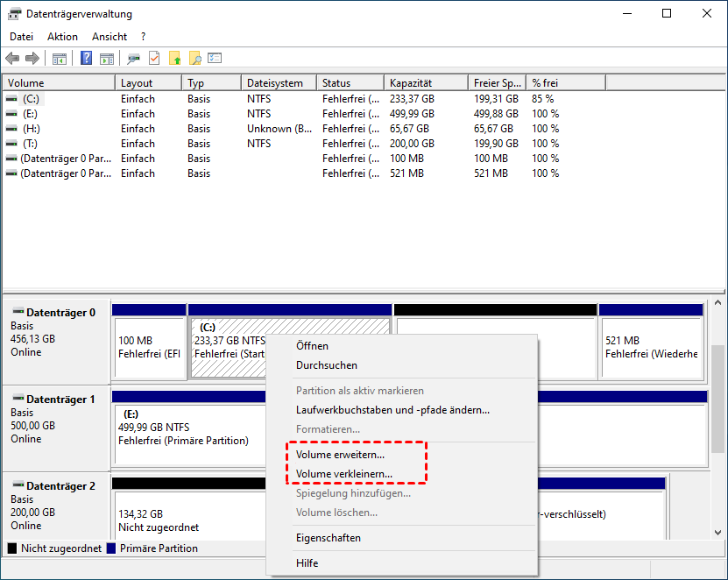Click the 65,67 GB capacity cell
728x580 pixels.
coord(409,129)
